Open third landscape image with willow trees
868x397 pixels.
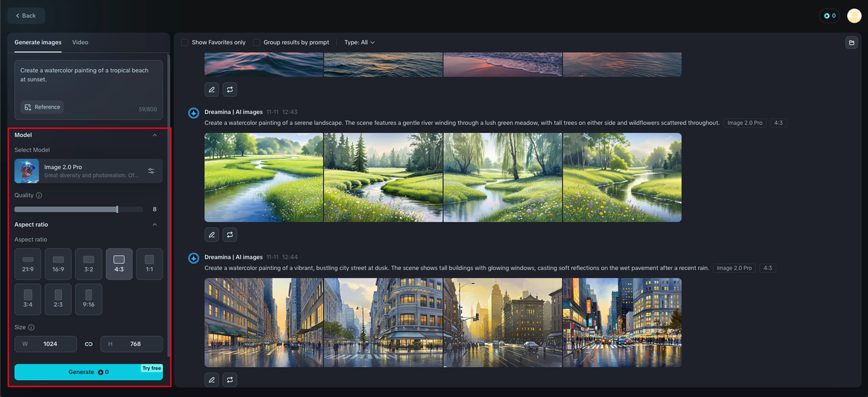coord(502,177)
